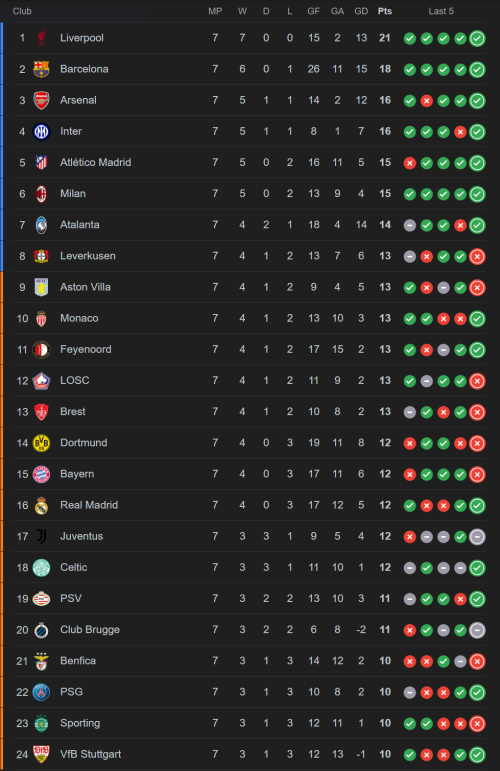
Task: Click the Real Madrid crest icon
Action: (41, 505)
